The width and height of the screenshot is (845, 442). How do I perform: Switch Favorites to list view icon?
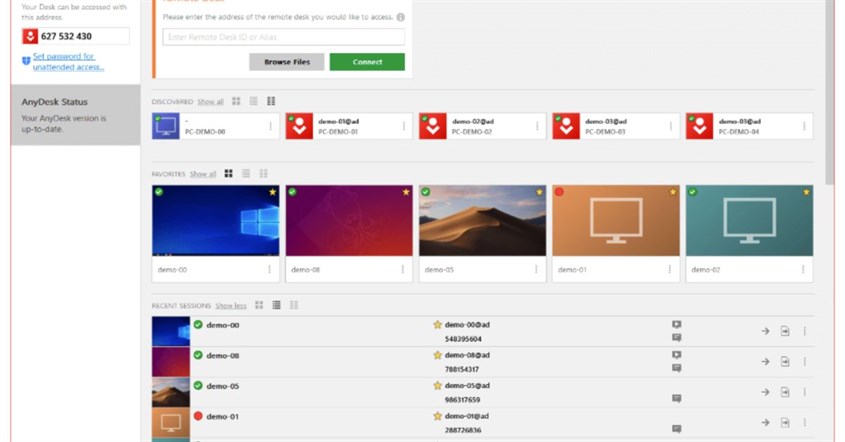246,174
